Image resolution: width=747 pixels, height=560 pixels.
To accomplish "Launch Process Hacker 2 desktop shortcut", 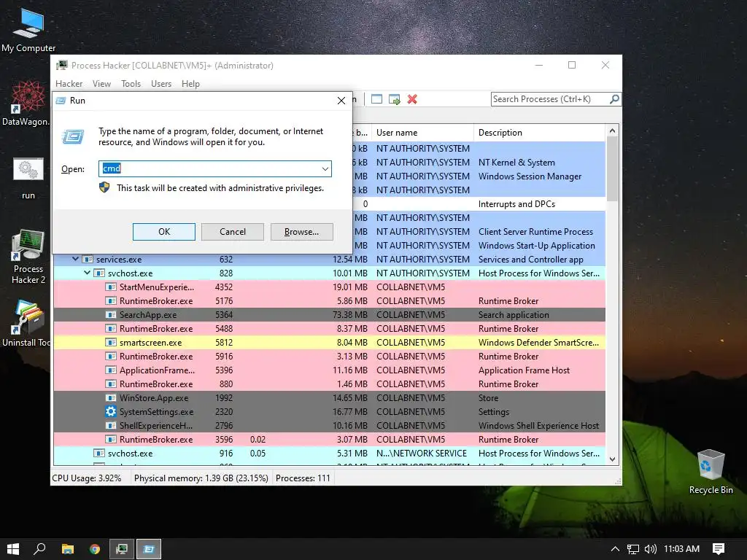I will 28,256.
